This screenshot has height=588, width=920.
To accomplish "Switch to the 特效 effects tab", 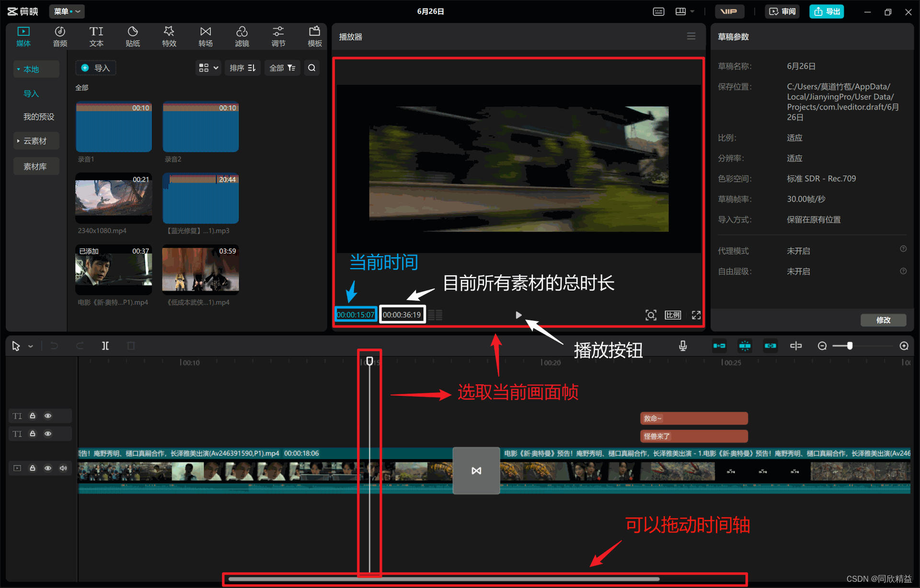I will point(169,36).
